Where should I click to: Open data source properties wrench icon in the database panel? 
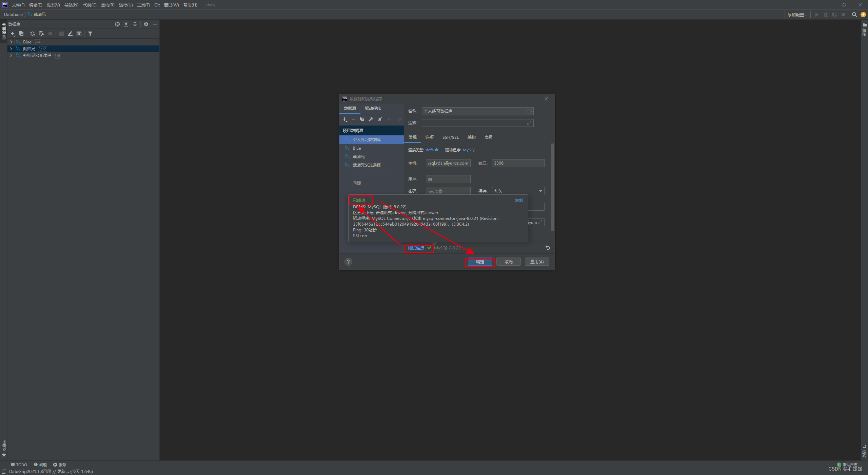(x=41, y=34)
